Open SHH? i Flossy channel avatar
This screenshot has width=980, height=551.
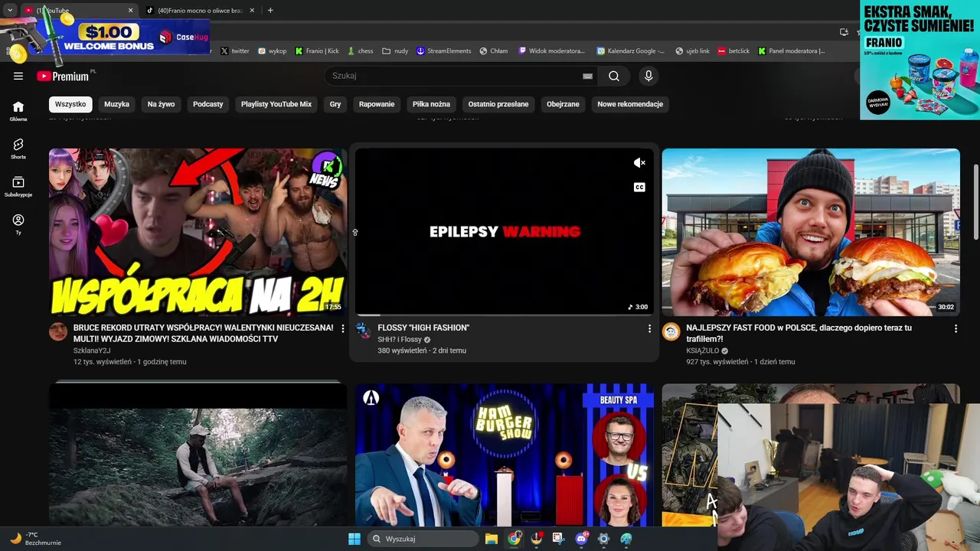364,331
